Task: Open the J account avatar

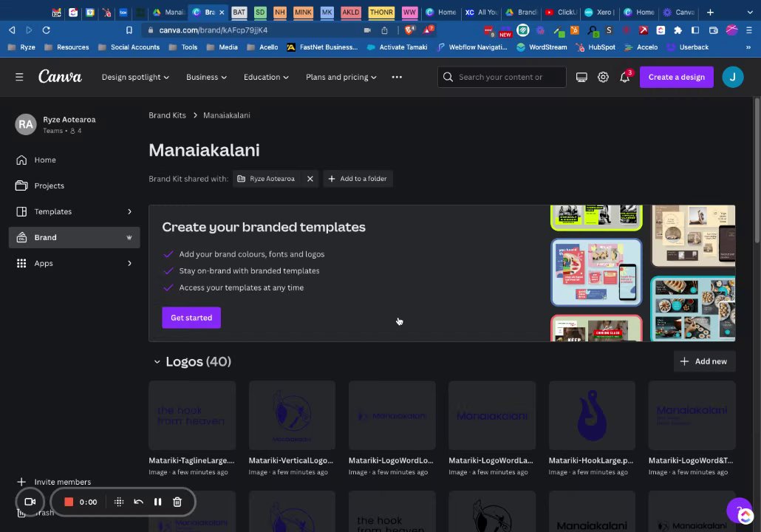Action: click(733, 77)
